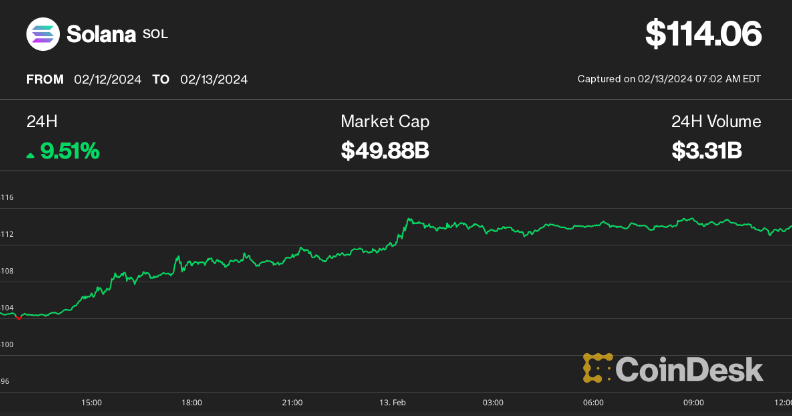Click the Solana name heading
Screen dimensions: 792x416
tap(101, 34)
